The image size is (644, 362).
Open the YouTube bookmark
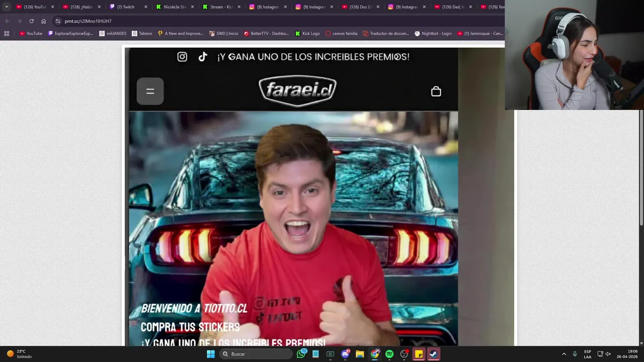[x=31, y=34]
